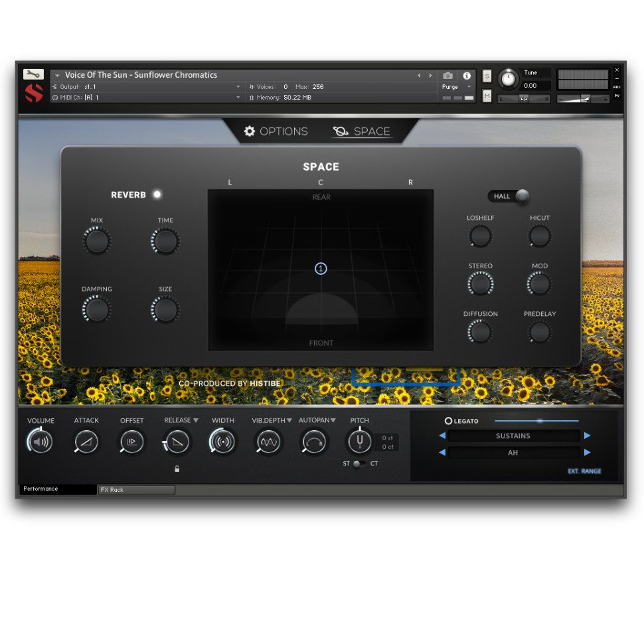The width and height of the screenshot is (644, 644).
Task: Solo the instrument with S button
Action: pyautogui.click(x=487, y=76)
